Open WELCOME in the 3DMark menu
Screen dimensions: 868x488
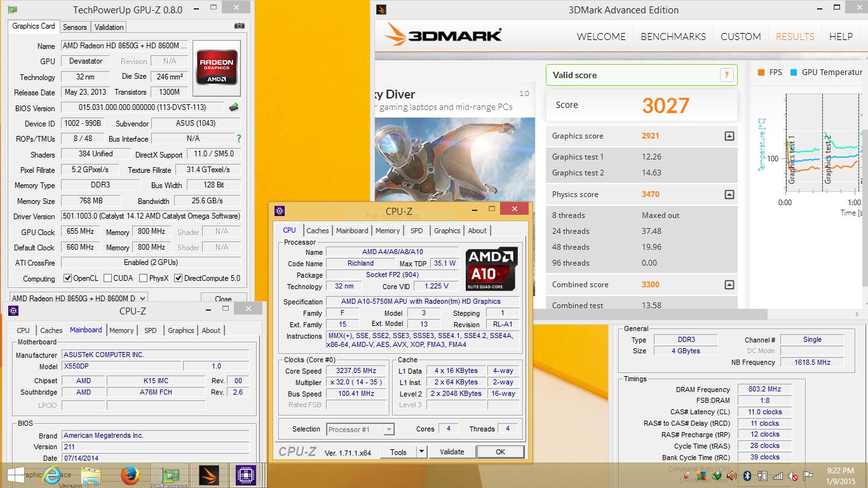(601, 36)
